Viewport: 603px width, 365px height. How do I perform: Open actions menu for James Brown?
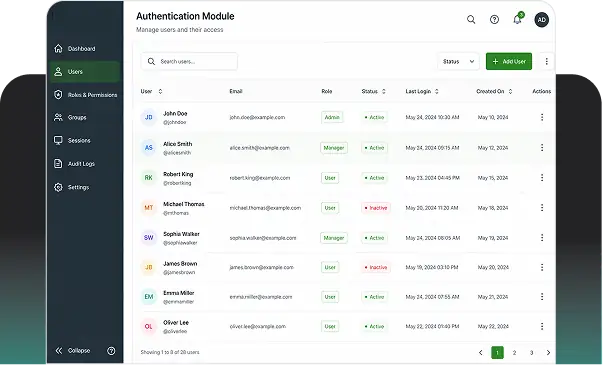(x=542, y=267)
